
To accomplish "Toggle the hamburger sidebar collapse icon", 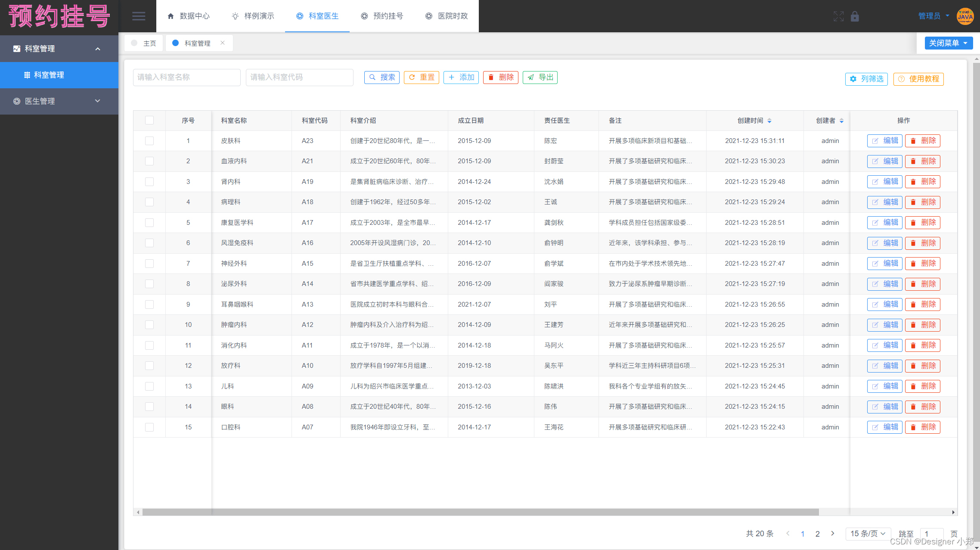I will [138, 16].
